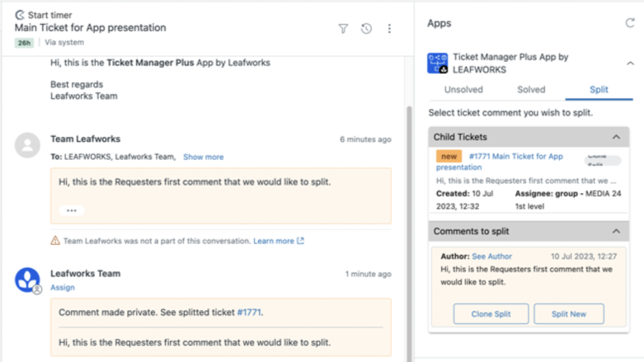Viewport: 644px width, 362px height.
Task: Click the Ticket Manager Plus app logo
Action: point(438,63)
